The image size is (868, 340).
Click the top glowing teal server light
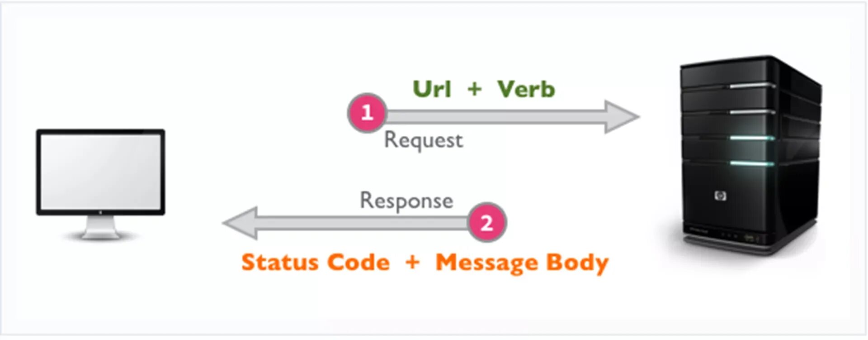click(752, 138)
